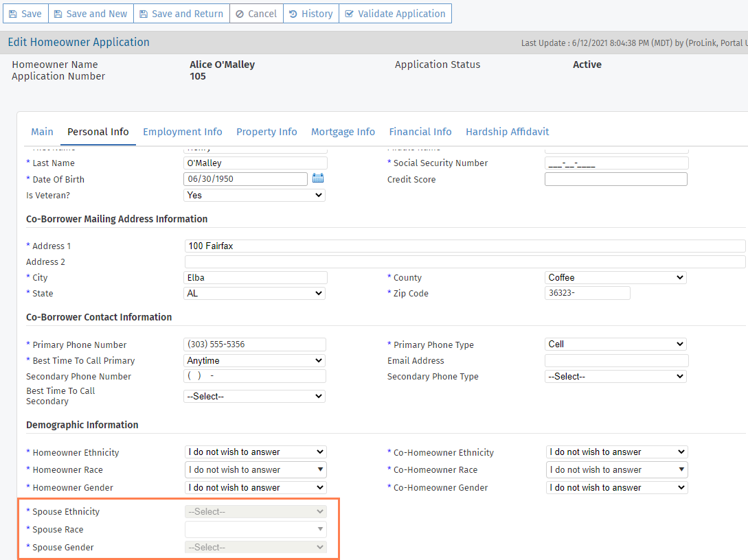Expand the Homeowner Ethnicity dropdown
The height and width of the screenshot is (560, 748).
(x=256, y=452)
